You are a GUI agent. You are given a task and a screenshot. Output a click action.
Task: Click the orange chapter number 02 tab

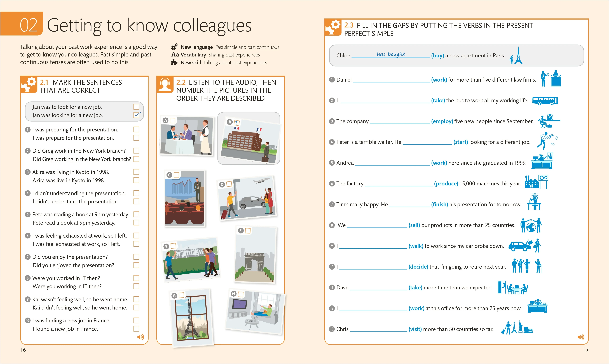point(22,23)
